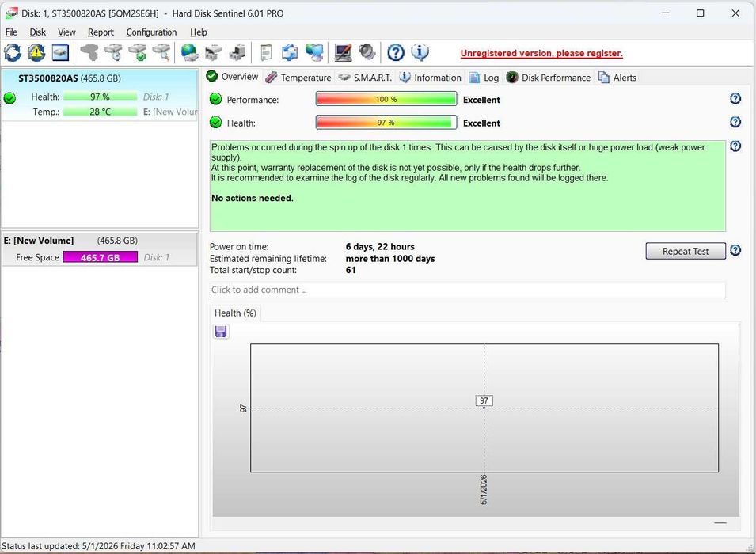This screenshot has height=554, width=756.
Task: Click the 6 days, 22 hours value
Action: point(380,247)
